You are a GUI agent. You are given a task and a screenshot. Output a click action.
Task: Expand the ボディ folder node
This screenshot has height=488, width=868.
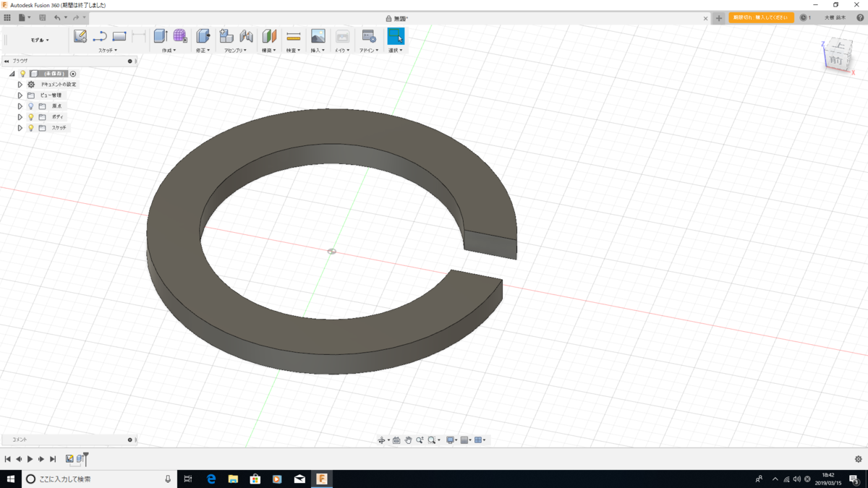[x=20, y=117]
